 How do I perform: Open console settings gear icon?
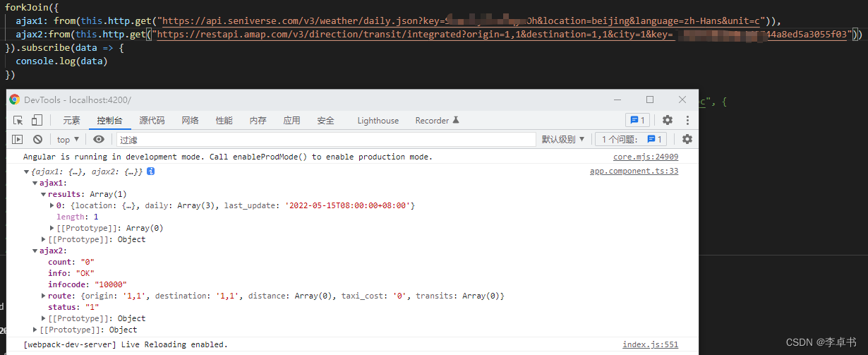pyautogui.click(x=687, y=140)
